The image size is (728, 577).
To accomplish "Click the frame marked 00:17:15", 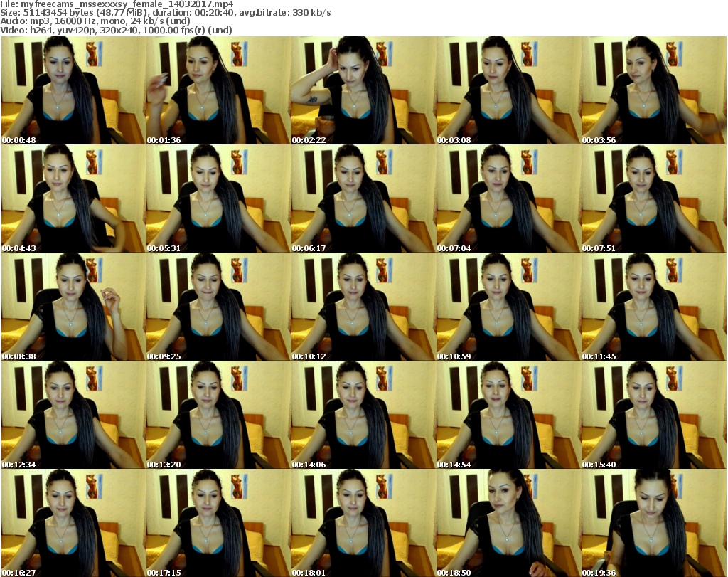I will (219, 523).
